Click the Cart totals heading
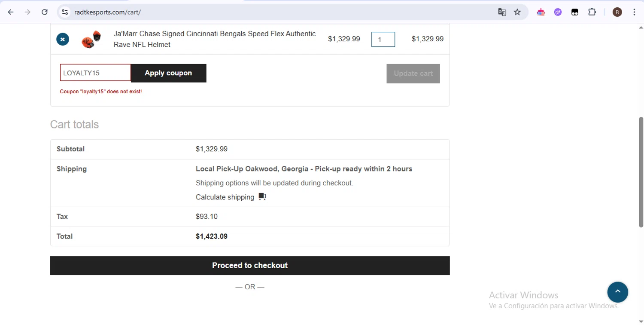 point(74,124)
